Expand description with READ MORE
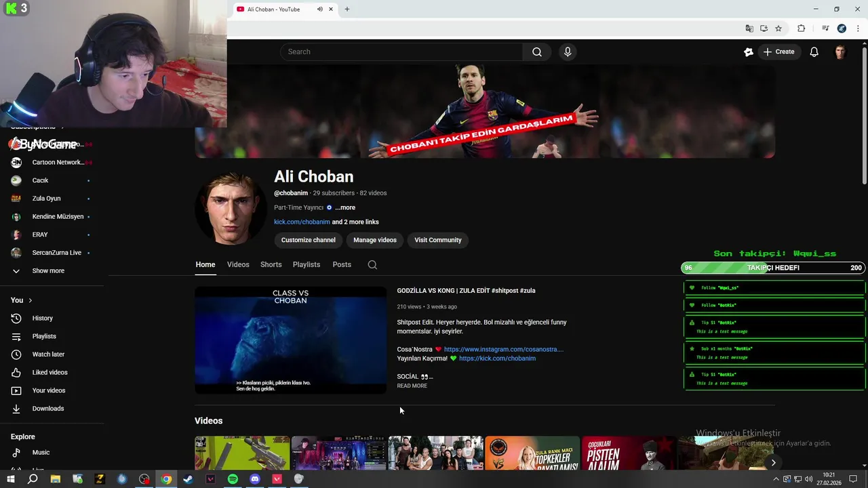The width and height of the screenshot is (868, 488). pos(412,386)
